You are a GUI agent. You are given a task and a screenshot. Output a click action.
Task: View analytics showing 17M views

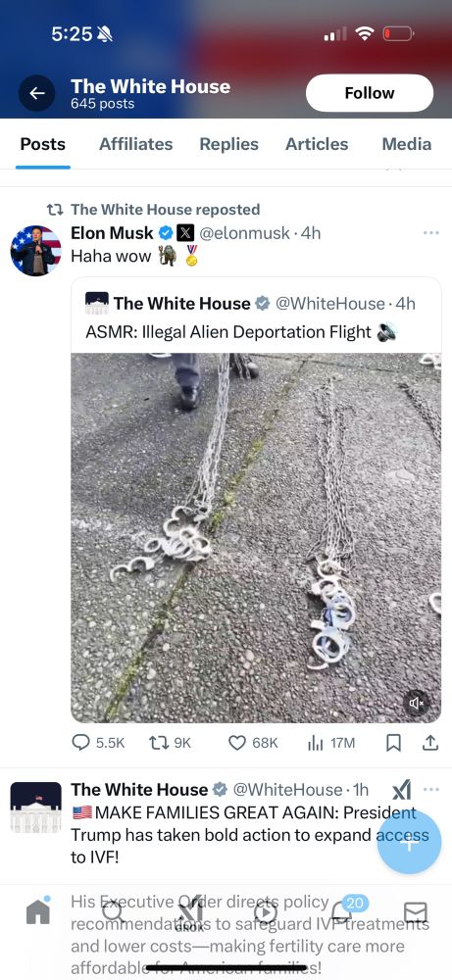[x=331, y=743]
